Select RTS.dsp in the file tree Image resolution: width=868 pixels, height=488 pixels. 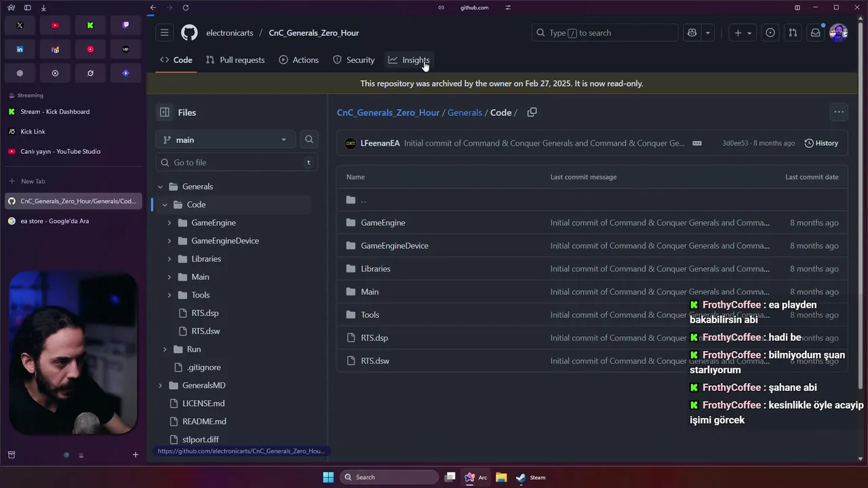[x=205, y=313]
